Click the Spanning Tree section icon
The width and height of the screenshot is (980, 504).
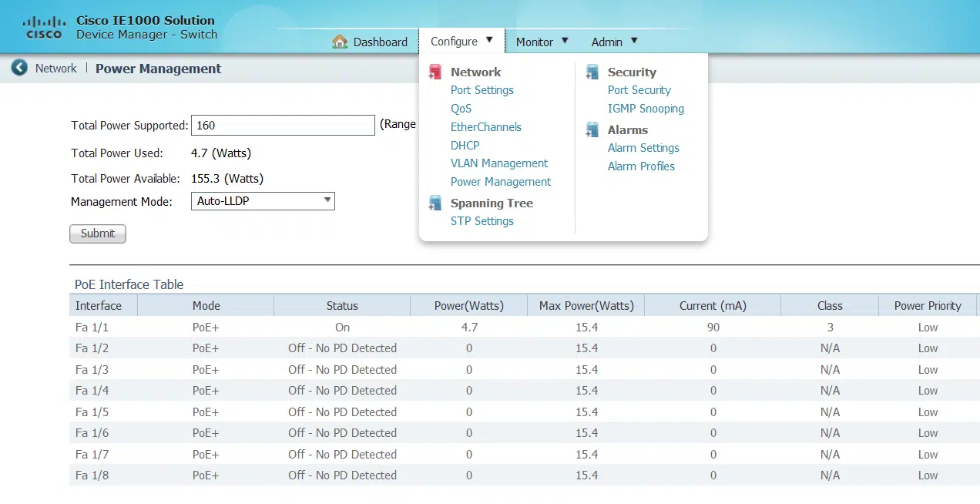click(x=436, y=203)
